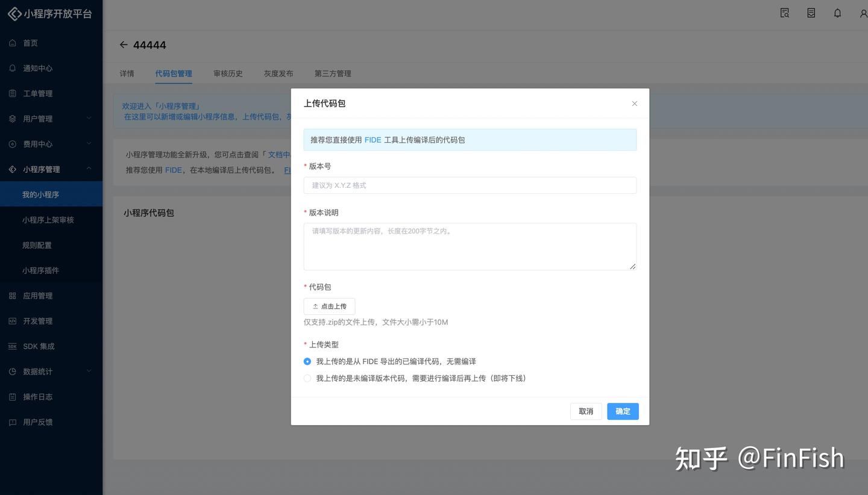Switch to the 灰度发布 tab

(278, 73)
